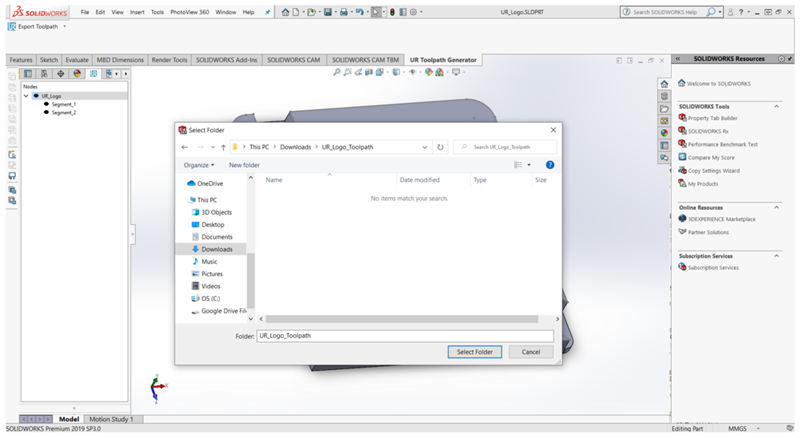Open the Insert menu

[x=137, y=12]
